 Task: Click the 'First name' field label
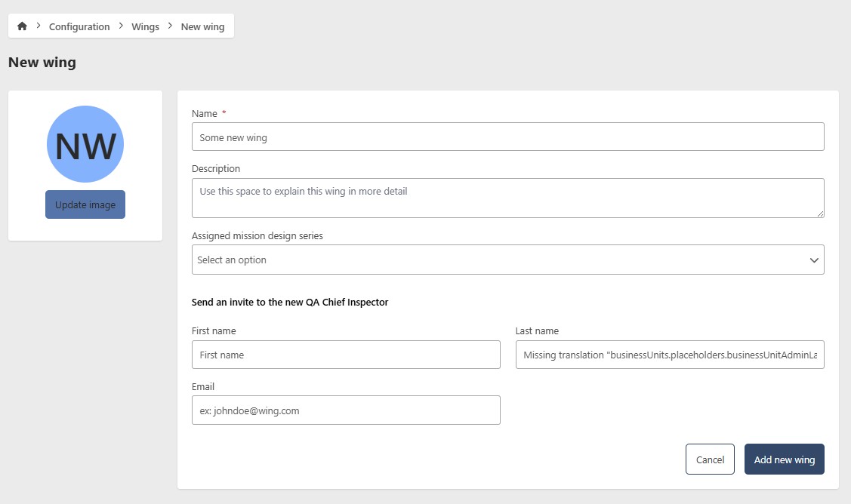pos(214,331)
